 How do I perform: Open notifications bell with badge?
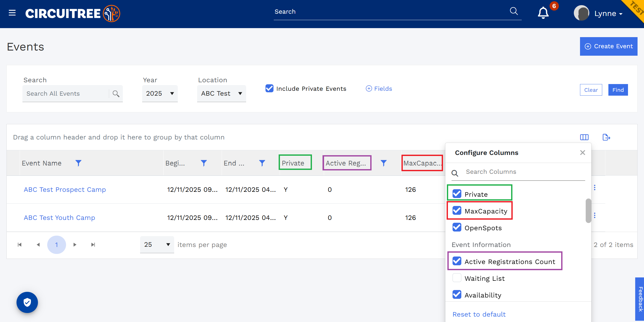coord(543,13)
